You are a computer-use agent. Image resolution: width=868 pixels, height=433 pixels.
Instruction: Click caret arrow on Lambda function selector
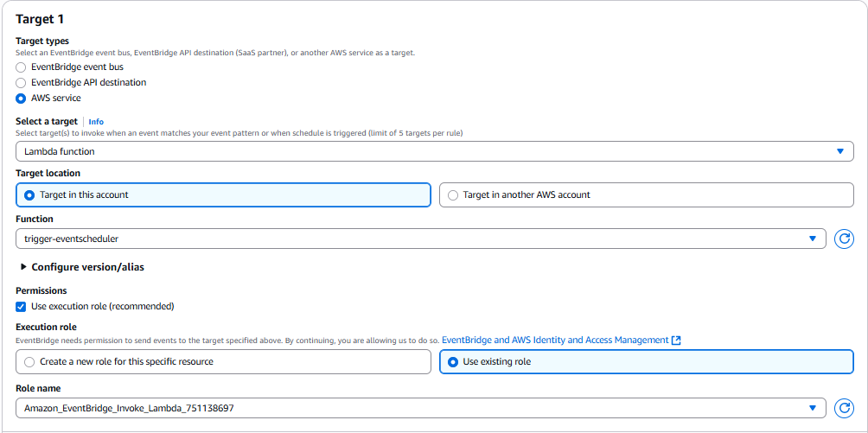tap(839, 151)
